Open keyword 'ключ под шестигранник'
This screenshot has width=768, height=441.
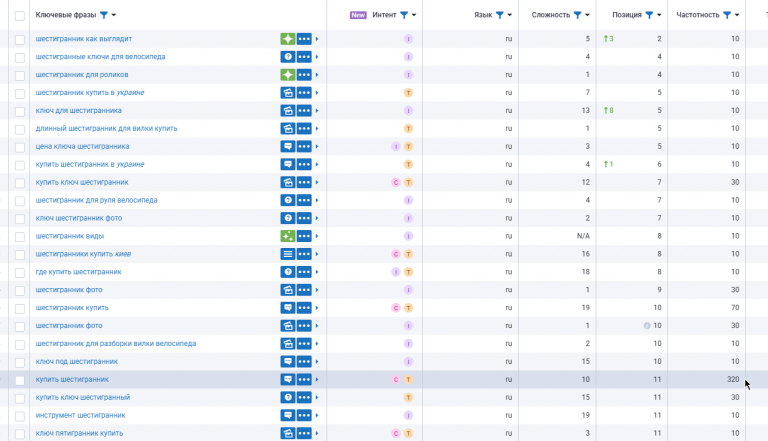tap(76, 362)
